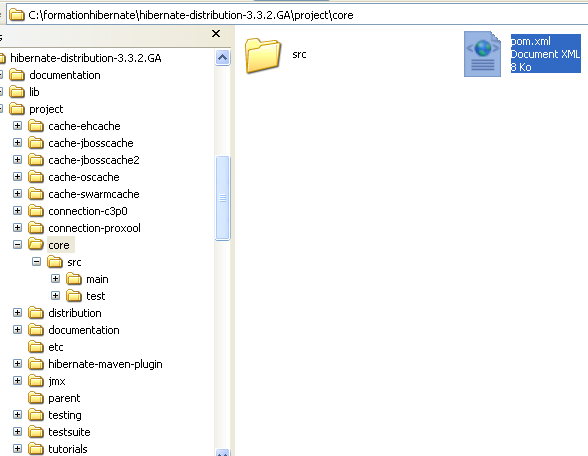Select hibernate-distribution-3.3.2.GA tree node
This screenshot has width=588, height=456.
tap(86, 58)
